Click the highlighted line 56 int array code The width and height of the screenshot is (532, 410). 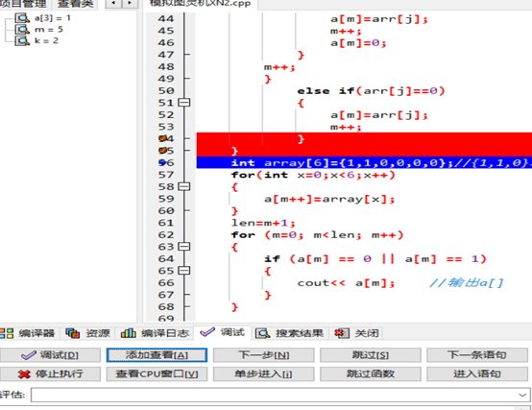click(364, 162)
